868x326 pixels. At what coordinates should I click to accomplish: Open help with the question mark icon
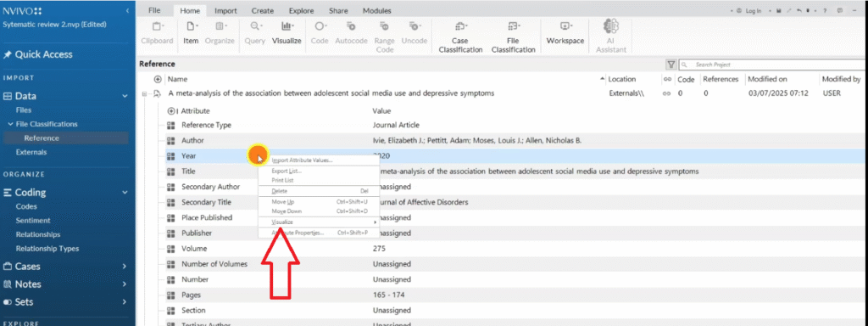(825, 10)
